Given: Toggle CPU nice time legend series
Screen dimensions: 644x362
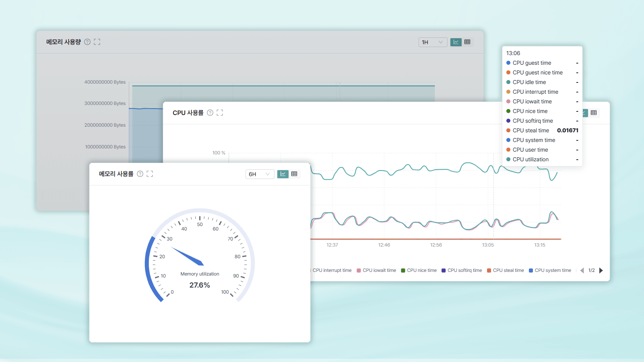Looking at the screenshot, I should tap(419, 270).
